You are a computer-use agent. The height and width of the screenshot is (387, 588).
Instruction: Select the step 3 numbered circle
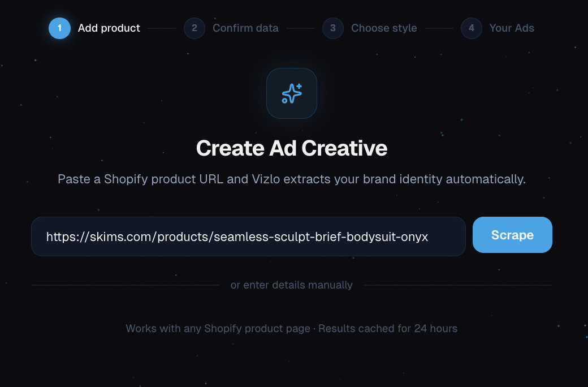pos(332,28)
